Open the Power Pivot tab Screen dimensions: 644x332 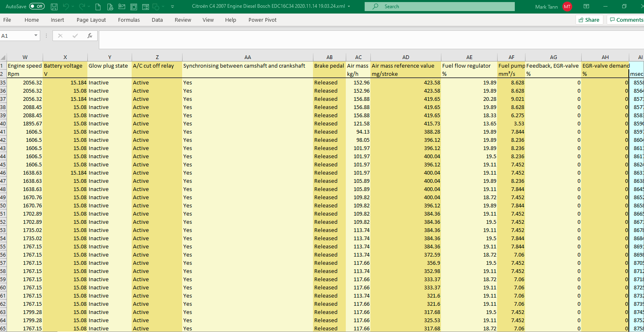click(x=263, y=20)
